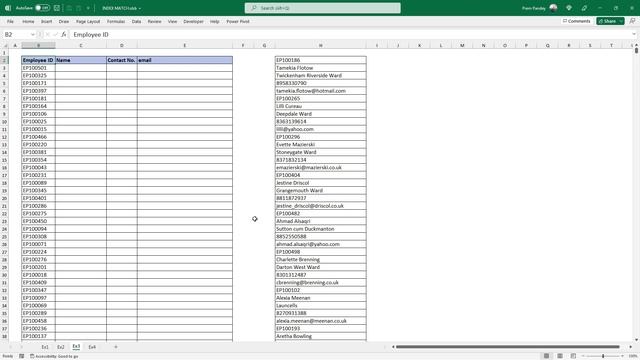Click the Redo icon
This screenshot has width=640, height=360.
tap(79, 8)
